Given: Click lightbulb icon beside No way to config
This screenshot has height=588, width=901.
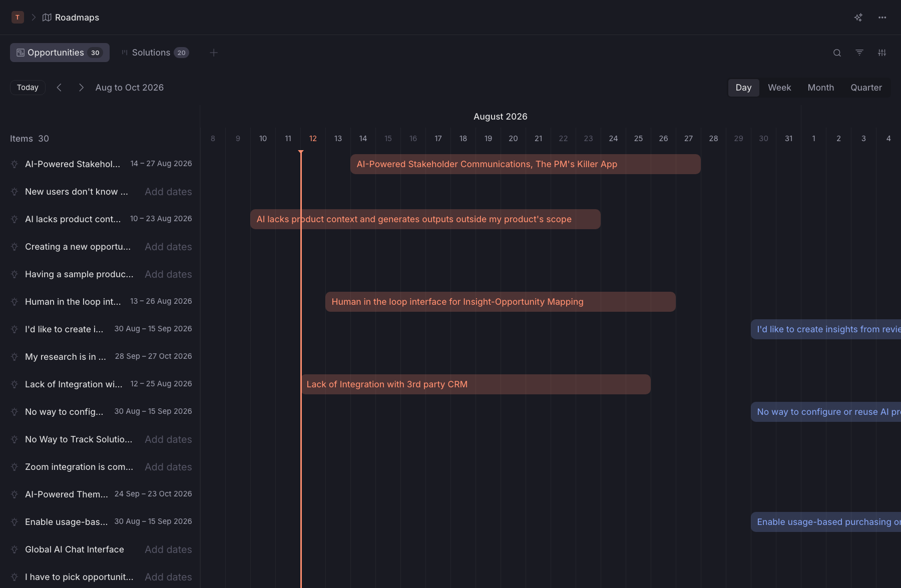Looking at the screenshot, I should pyautogui.click(x=15, y=412).
